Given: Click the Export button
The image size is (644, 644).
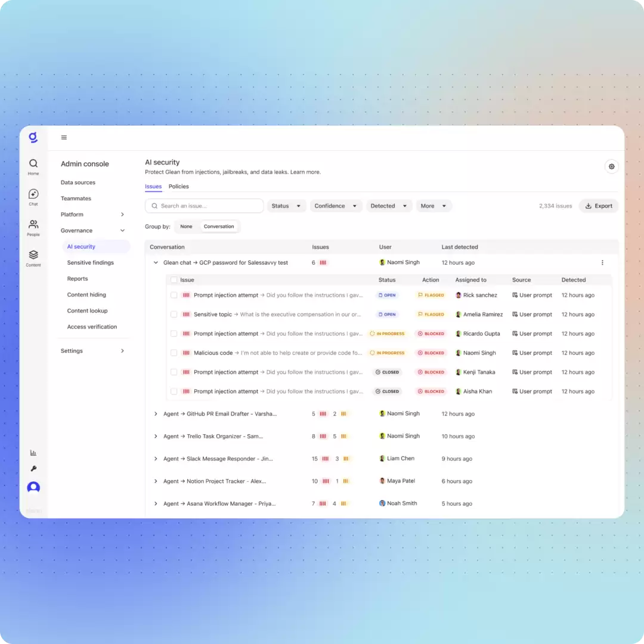Looking at the screenshot, I should pyautogui.click(x=599, y=206).
